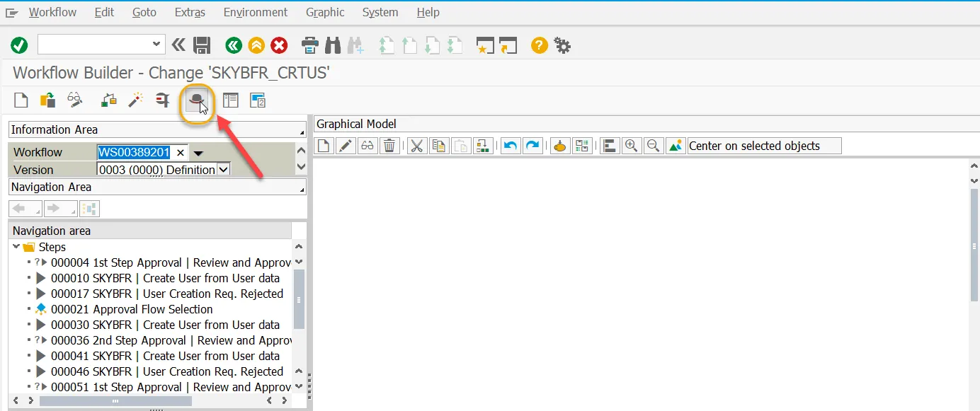The image size is (980, 411).
Task: Click the red Cancel icon
Action: pyautogui.click(x=279, y=46)
